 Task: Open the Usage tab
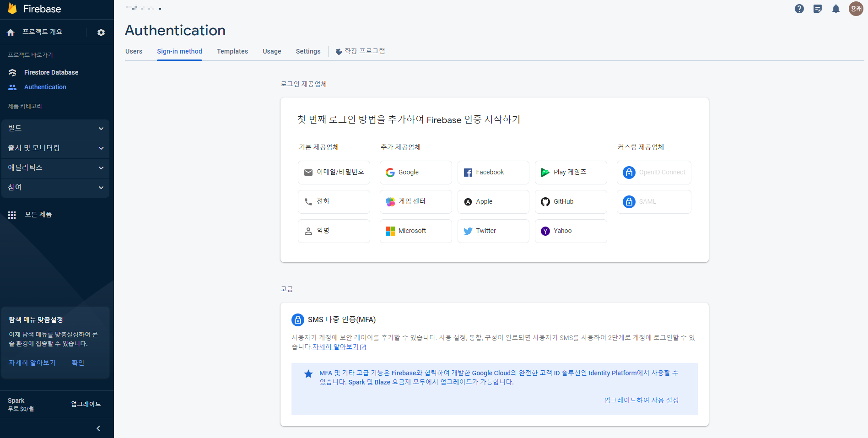tap(272, 51)
